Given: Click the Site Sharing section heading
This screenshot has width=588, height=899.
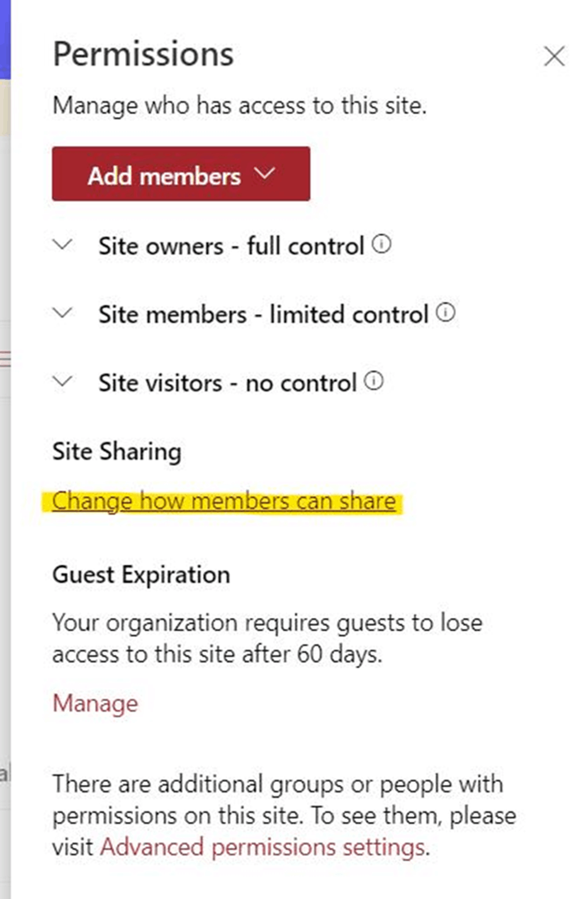Looking at the screenshot, I should pos(116,451).
